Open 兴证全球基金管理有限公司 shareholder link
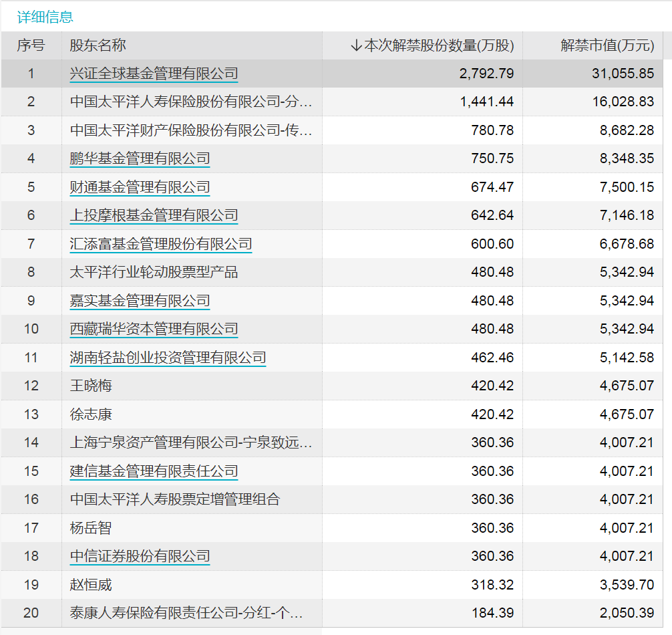Viewport: 672px width, 635px height. pos(154,74)
